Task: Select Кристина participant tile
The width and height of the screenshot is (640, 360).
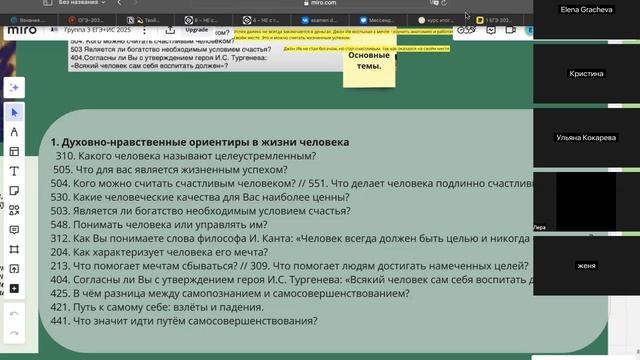Action: (586, 73)
